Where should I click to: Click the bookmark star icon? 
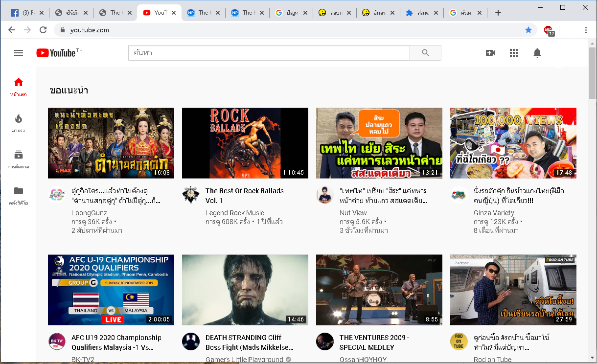coord(528,30)
